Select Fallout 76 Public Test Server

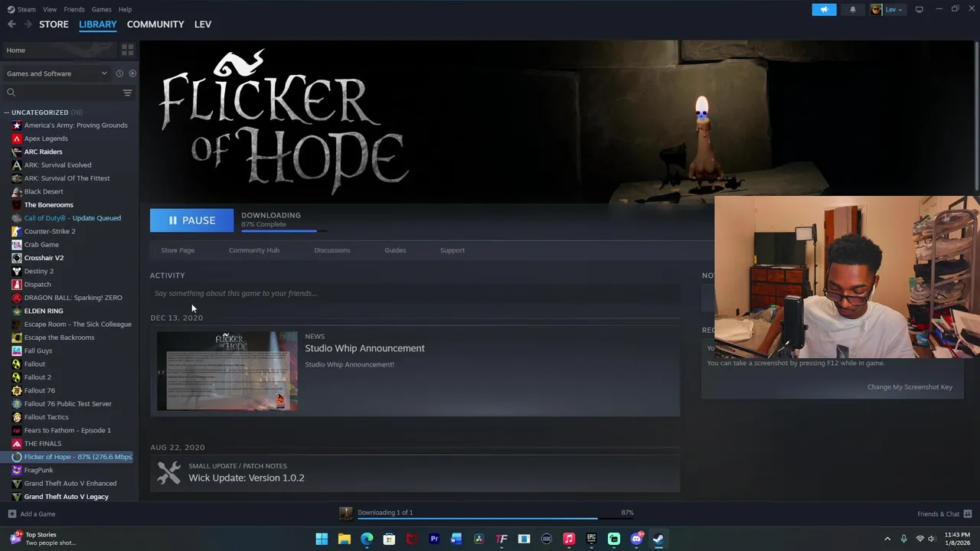pyautogui.click(x=69, y=404)
